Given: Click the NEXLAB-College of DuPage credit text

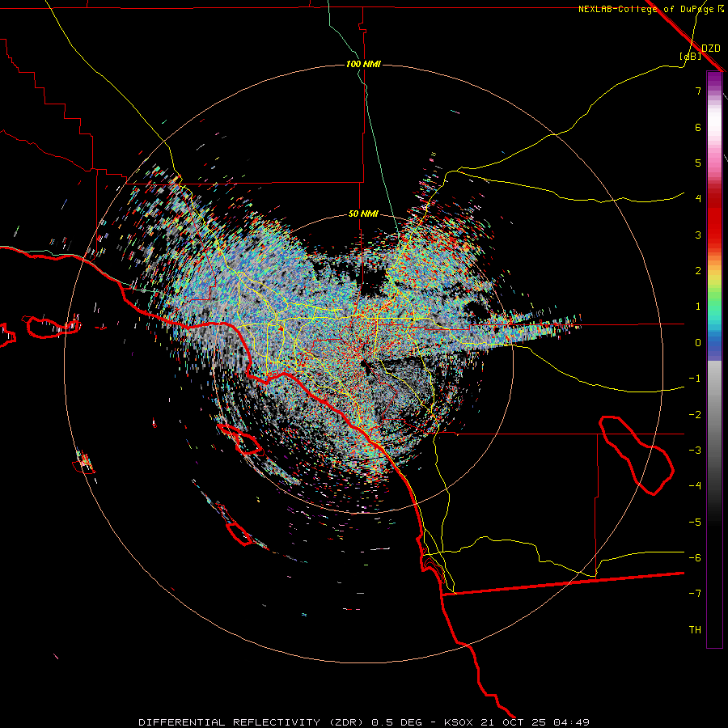Looking at the screenshot, I should click(x=651, y=9).
